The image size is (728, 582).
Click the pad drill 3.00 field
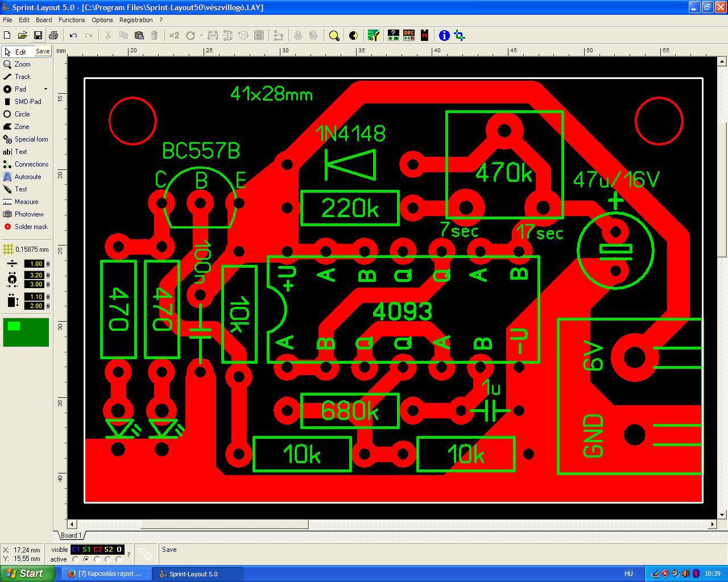[34, 284]
